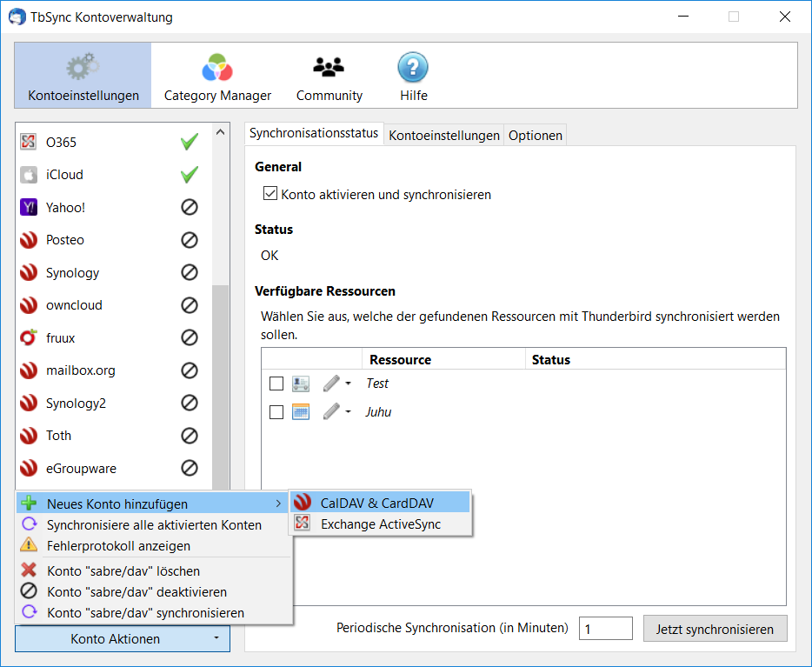Click the pencil icon in Test row

[331, 384]
